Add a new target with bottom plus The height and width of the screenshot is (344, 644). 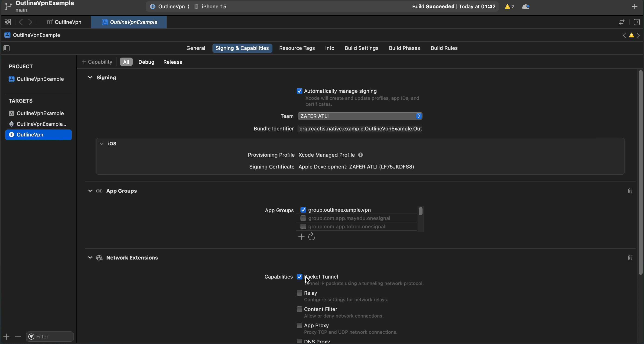click(7, 337)
